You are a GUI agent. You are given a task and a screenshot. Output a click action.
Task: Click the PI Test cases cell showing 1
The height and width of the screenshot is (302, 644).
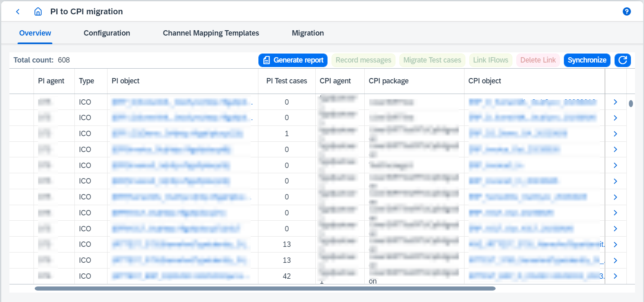point(287,134)
